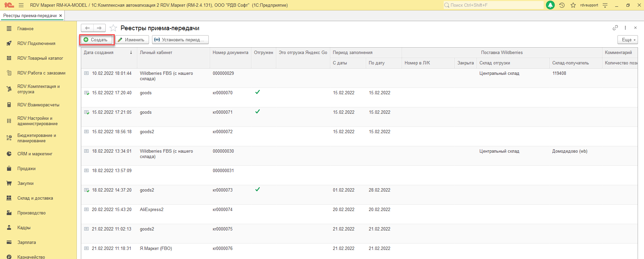Open the main hamburger menu icon
This screenshot has height=259, width=644.
point(21,5)
